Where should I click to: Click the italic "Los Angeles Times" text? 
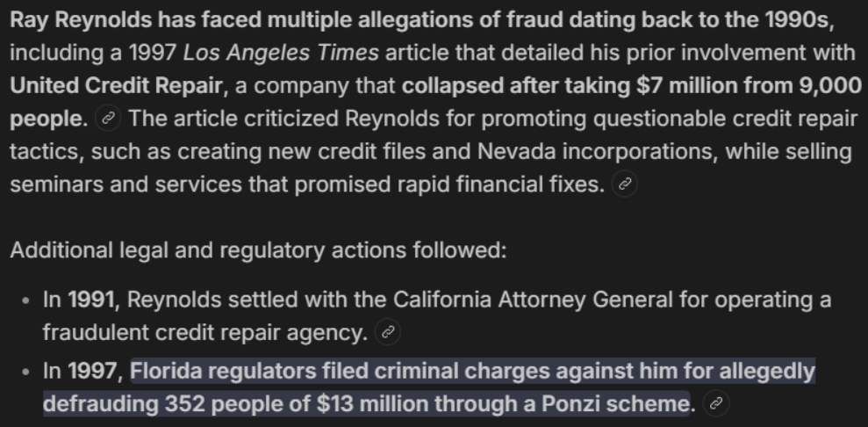tap(281, 52)
